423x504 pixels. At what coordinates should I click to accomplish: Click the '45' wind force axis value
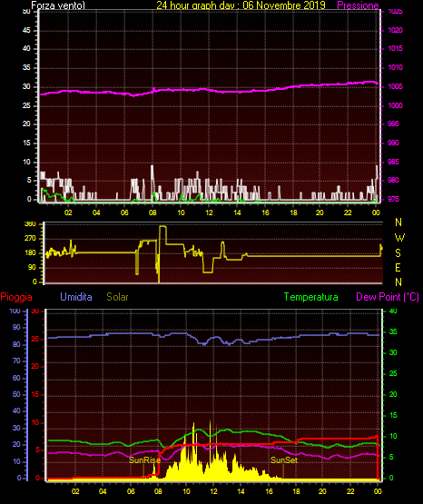coord(26,30)
